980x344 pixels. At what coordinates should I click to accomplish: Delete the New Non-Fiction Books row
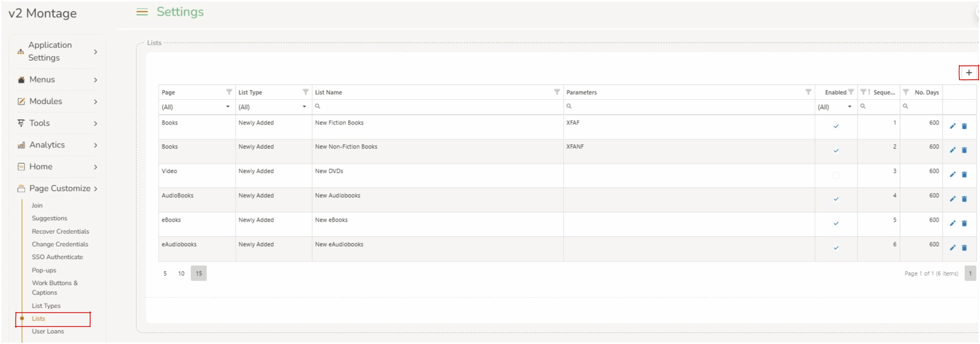tap(964, 150)
